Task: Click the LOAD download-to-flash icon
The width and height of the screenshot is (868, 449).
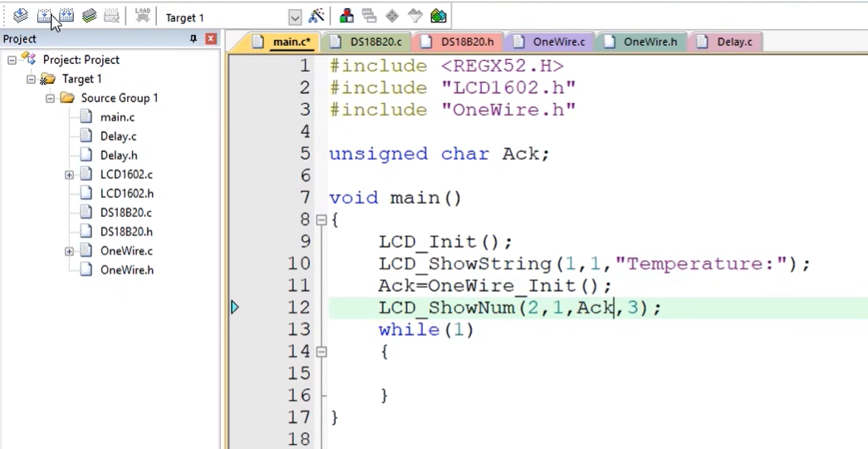Action: [x=143, y=16]
